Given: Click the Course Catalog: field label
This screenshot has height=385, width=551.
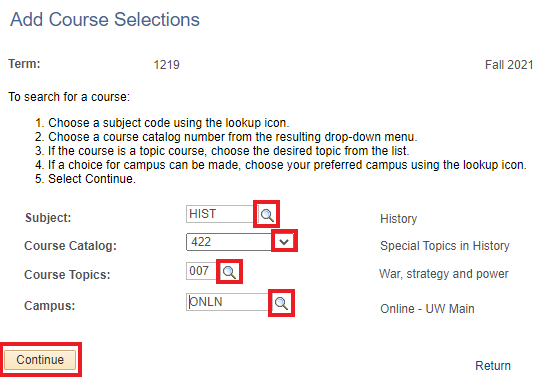Looking at the screenshot, I should (70, 246).
